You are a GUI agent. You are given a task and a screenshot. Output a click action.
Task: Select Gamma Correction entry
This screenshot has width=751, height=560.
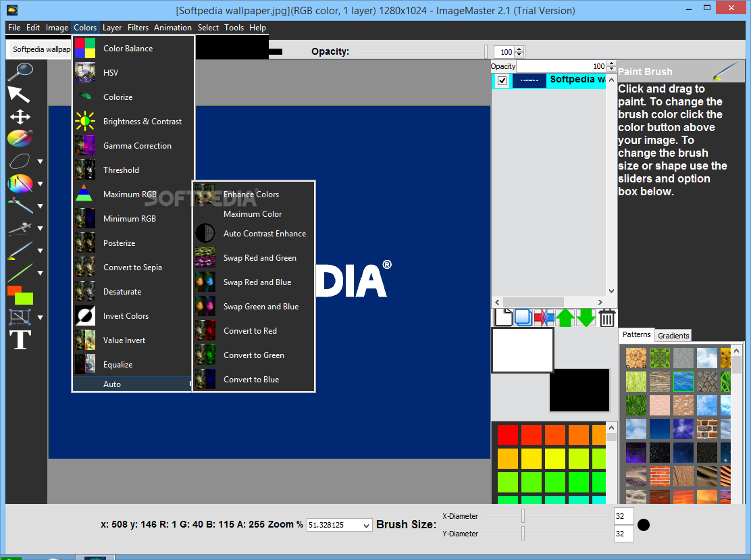[x=132, y=146]
